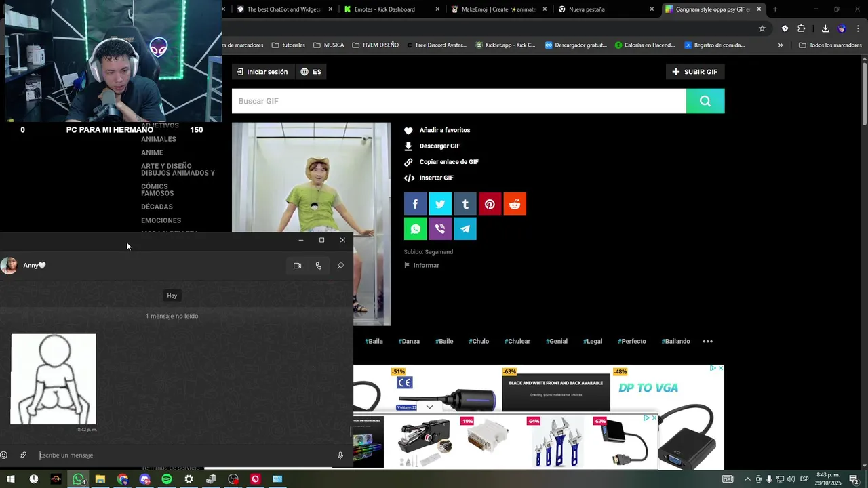Click the teal search magnifier button
Image resolution: width=868 pixels, height=488 pixels.
pos(705,101)
